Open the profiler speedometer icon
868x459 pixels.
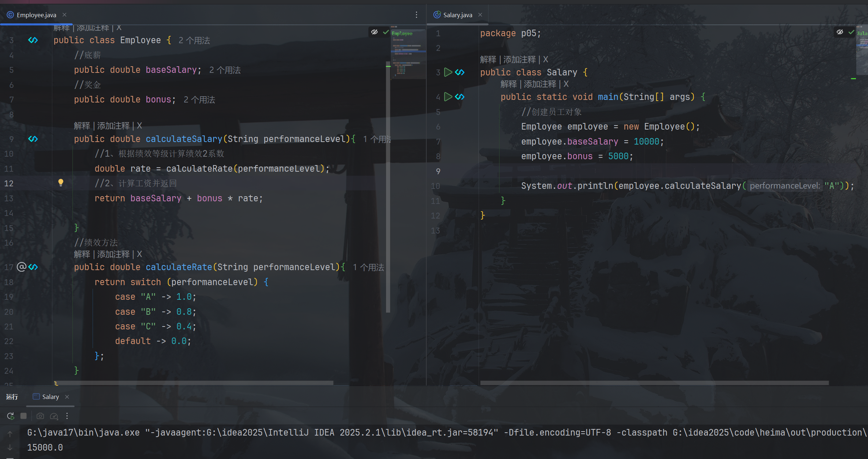[x=54, y=416]
